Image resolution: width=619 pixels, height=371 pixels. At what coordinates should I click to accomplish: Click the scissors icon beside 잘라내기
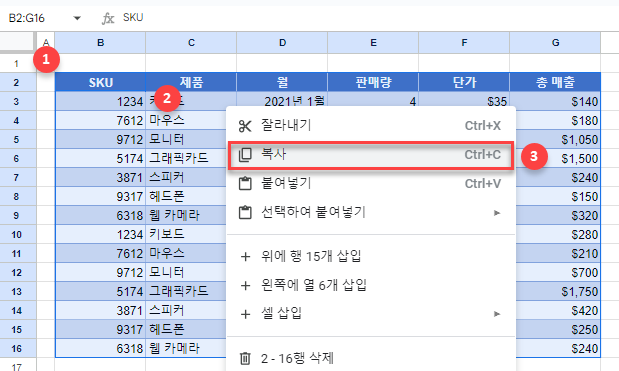(245, 126)
